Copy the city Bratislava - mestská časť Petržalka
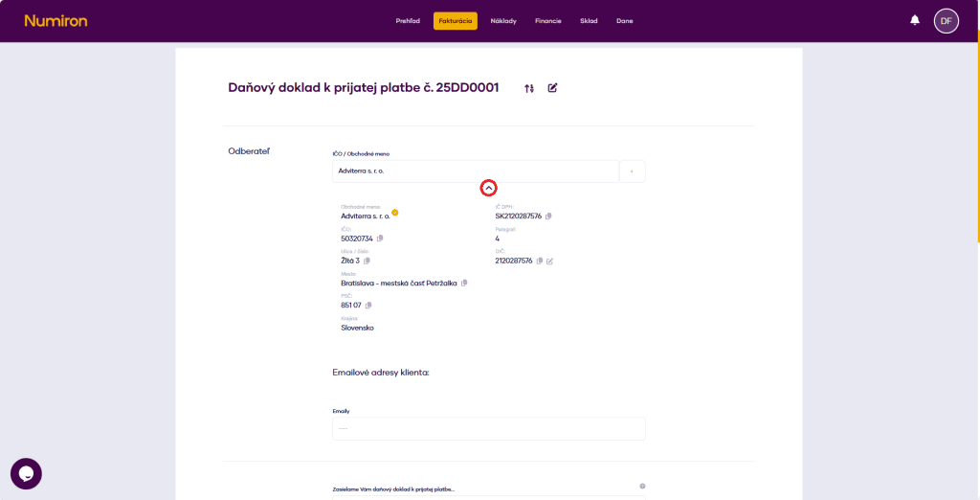Image resolution: width=980 pixels, height=500 pixels. coord(464,283)
